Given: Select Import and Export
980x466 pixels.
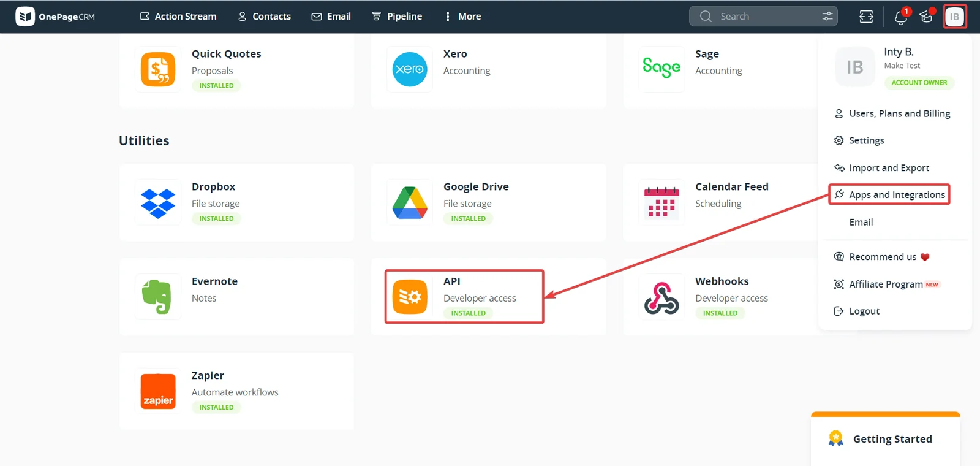Looking at the screenshot, I should click(882, 168).
